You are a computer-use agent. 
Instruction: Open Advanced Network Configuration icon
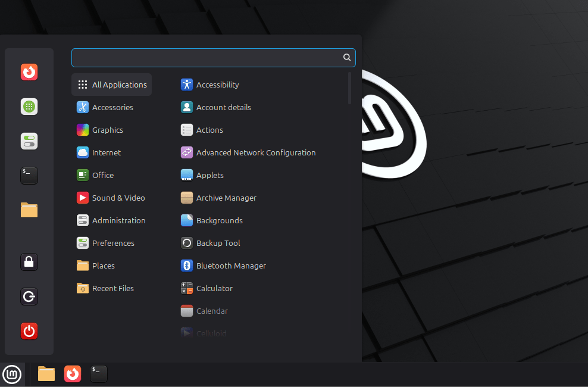coord(187,152)
